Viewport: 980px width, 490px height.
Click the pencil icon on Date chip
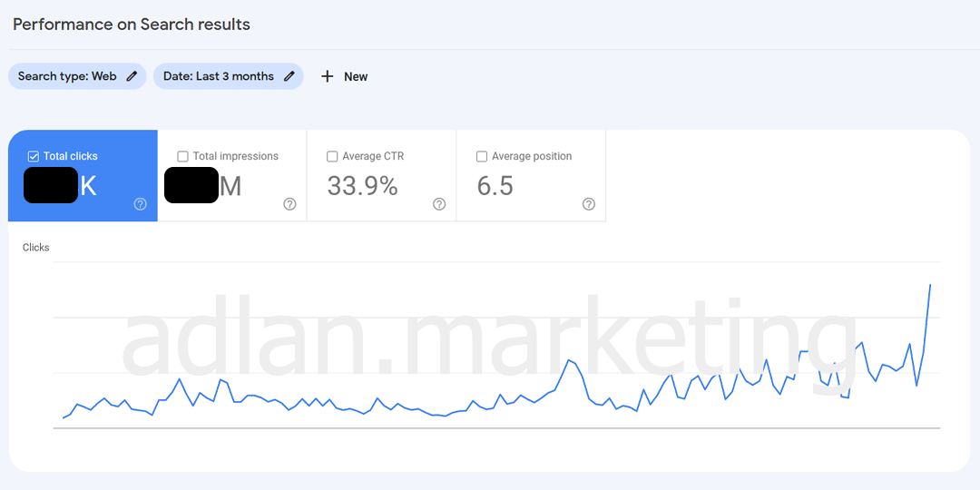point(289,76)
